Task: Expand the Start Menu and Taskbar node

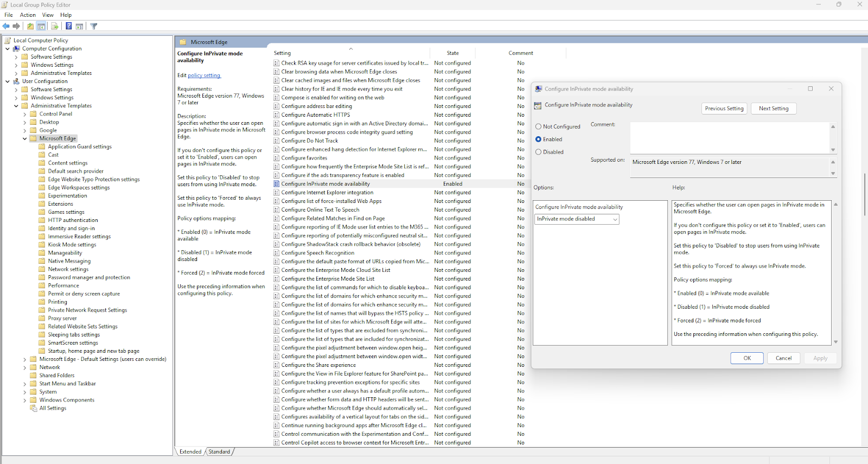Action: [x=25, y=384]
